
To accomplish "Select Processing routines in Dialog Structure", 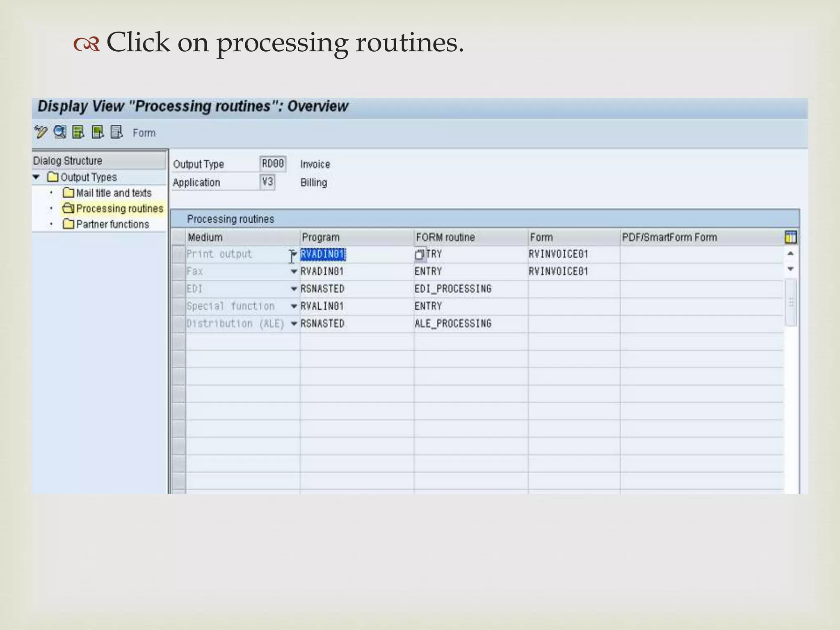I will coord(119,209).
